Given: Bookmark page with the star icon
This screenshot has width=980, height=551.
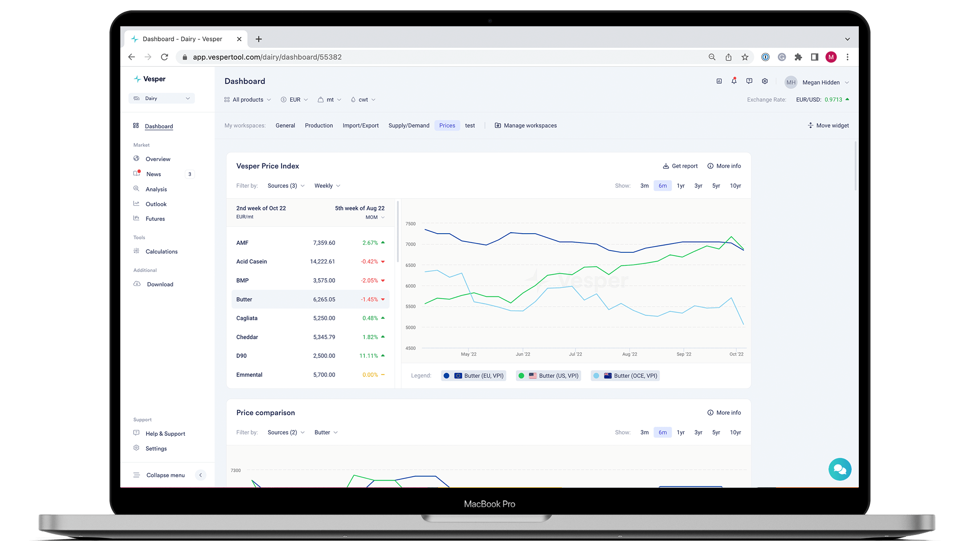Looking at the screenshot, I should click(x=745, y=57).
